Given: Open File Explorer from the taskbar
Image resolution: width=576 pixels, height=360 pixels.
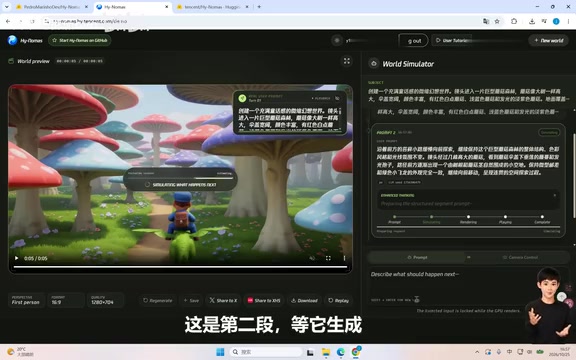Looking at the screenshot, I should pos(325,352).
